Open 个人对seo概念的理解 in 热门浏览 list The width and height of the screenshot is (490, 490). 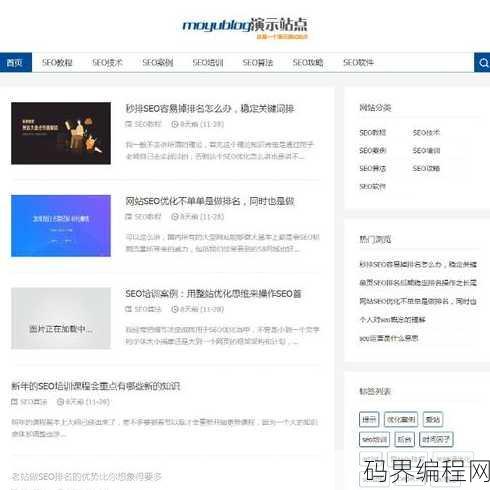392,320
